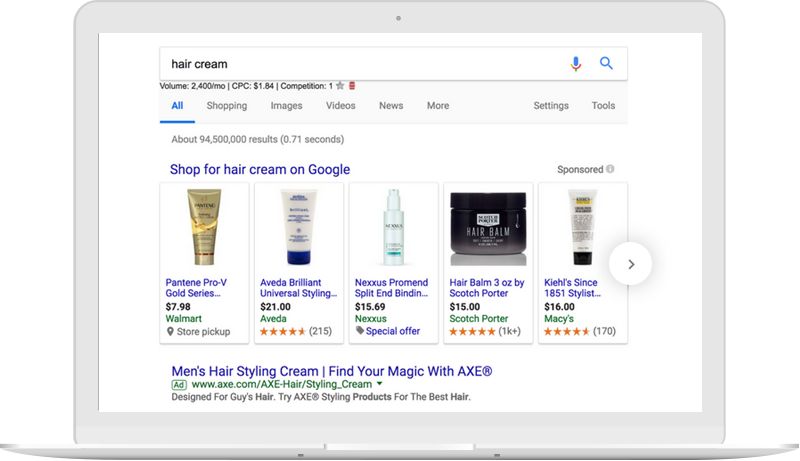Screen dimensions: 800x461
Task: Open Hair Balm 3 oz by Scotch Porter
Action: [487, 288]
